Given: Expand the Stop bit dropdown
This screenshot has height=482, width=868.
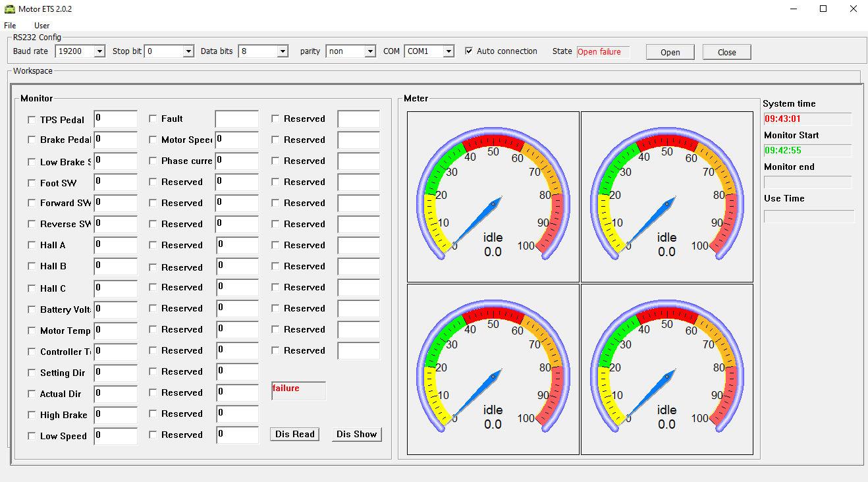Looking at the screenshot, I should pos(188,51).
